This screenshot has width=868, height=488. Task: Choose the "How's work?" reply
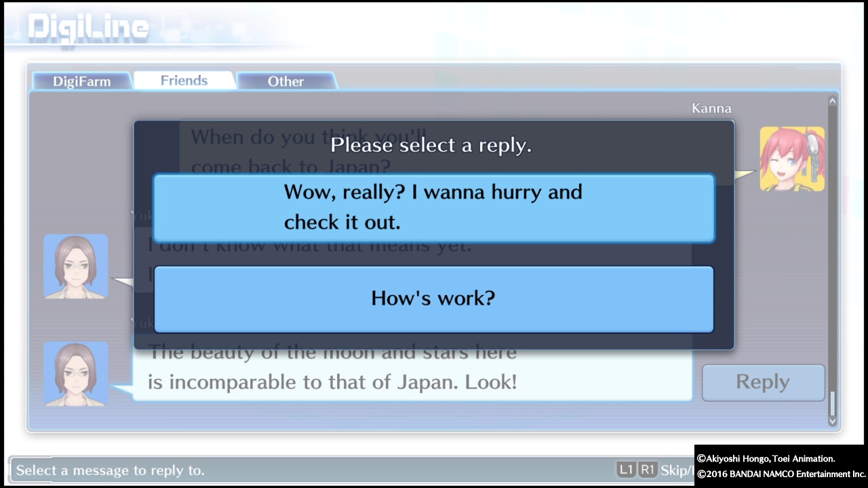[434, 299]
